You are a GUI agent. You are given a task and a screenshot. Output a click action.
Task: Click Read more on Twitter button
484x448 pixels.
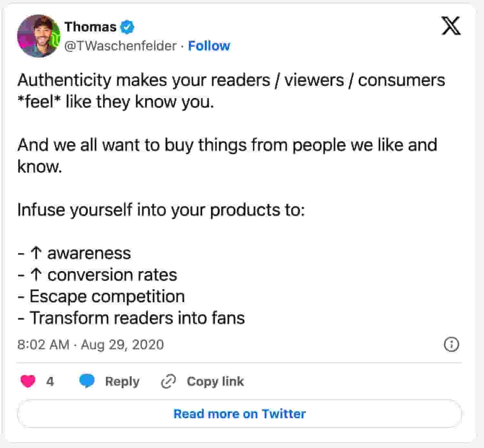point(239,414)
